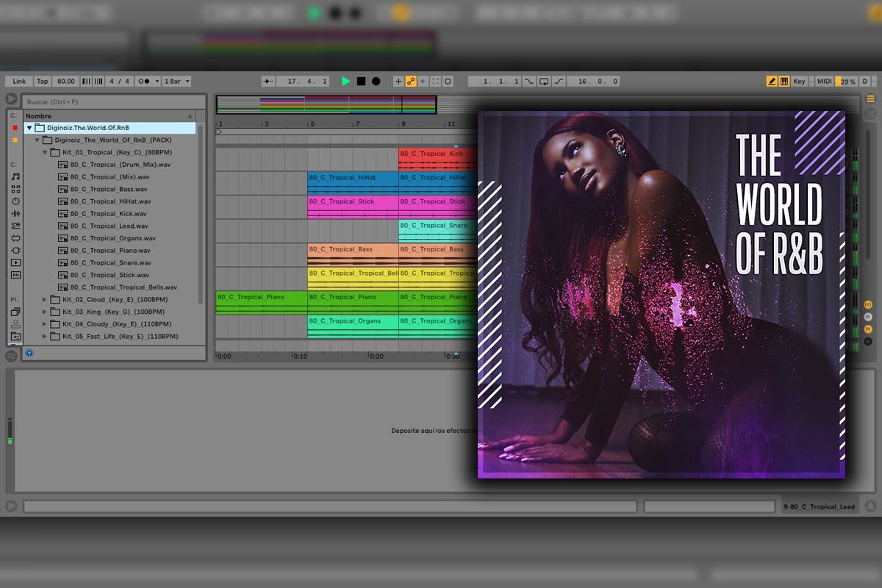Open the metronome settings dropdown arrow
The image size is (882, 588).
[x=157, y=82]
